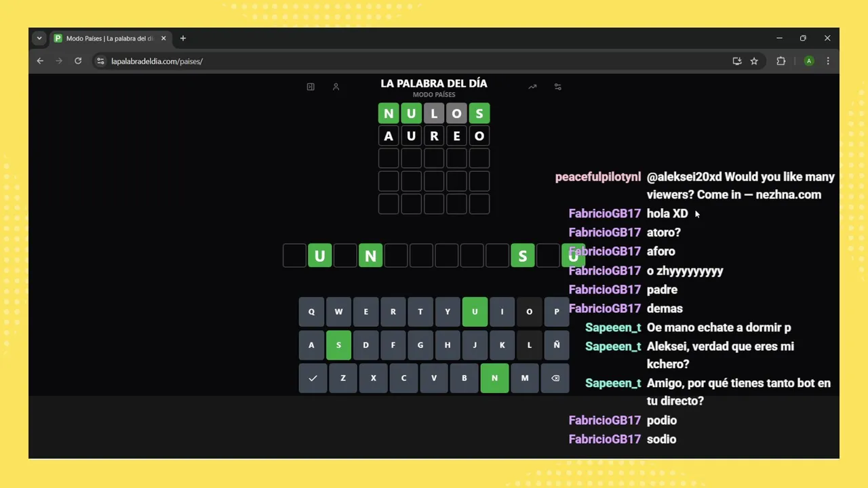Tap the green U key on keyboard
Image resolution: width=868 pixels, height=488 pixels.
pyautogui.click(x=475, y=312)
